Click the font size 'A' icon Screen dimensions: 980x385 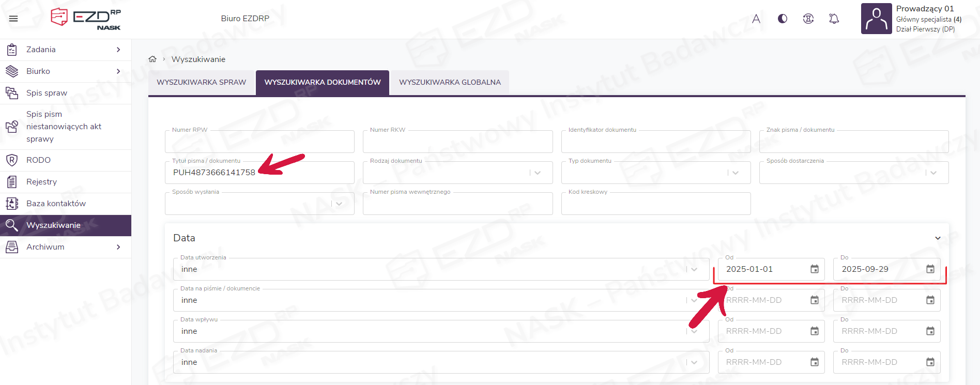point(756,19)
